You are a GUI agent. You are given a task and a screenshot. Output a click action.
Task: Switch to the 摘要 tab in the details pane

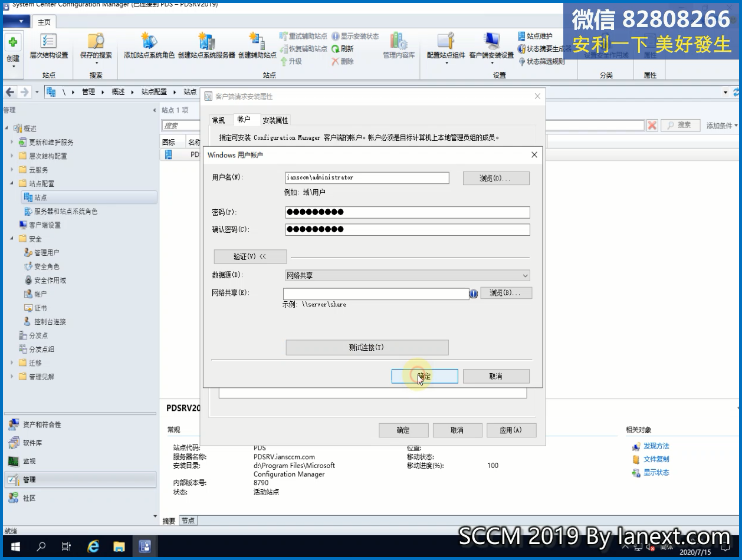[x=169, y=521]
